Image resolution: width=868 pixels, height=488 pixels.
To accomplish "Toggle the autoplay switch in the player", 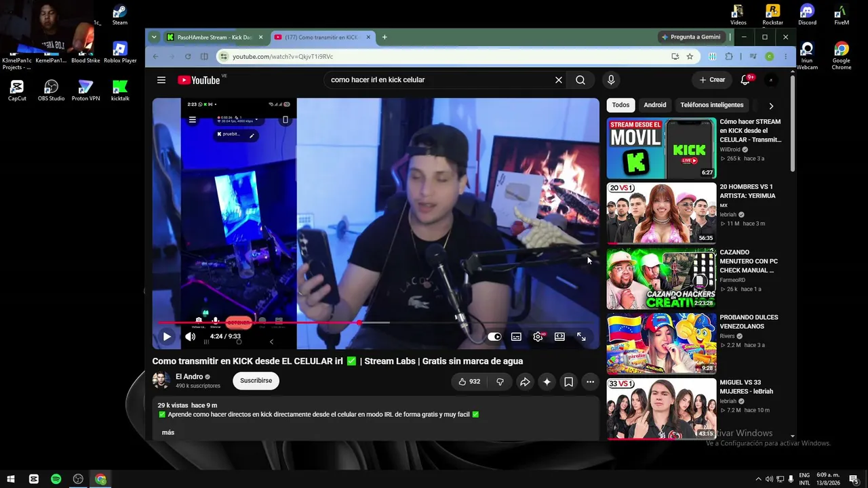I will (x=494, y=337).
